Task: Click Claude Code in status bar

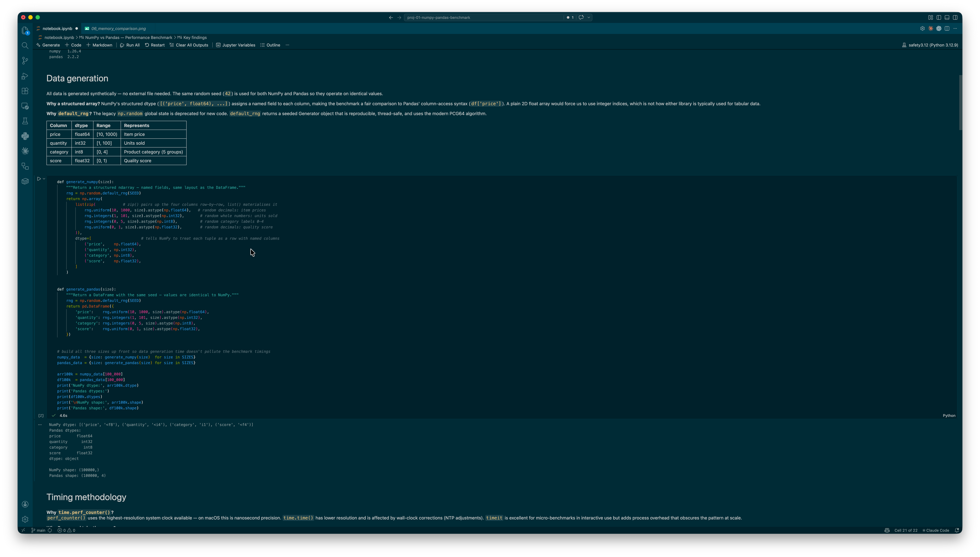Action: 936,530
